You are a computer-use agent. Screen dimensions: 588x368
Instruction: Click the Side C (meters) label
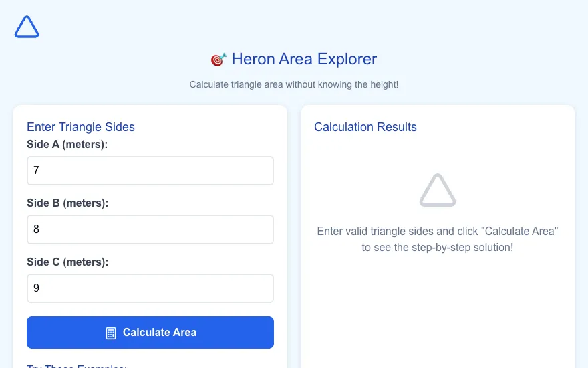[67, 262]
